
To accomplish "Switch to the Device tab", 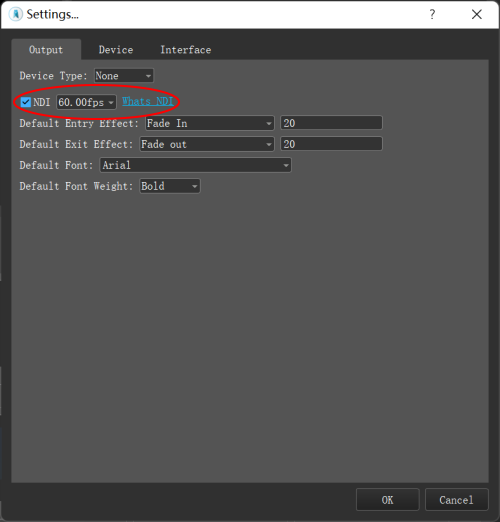I will click(x=116, y=50).
